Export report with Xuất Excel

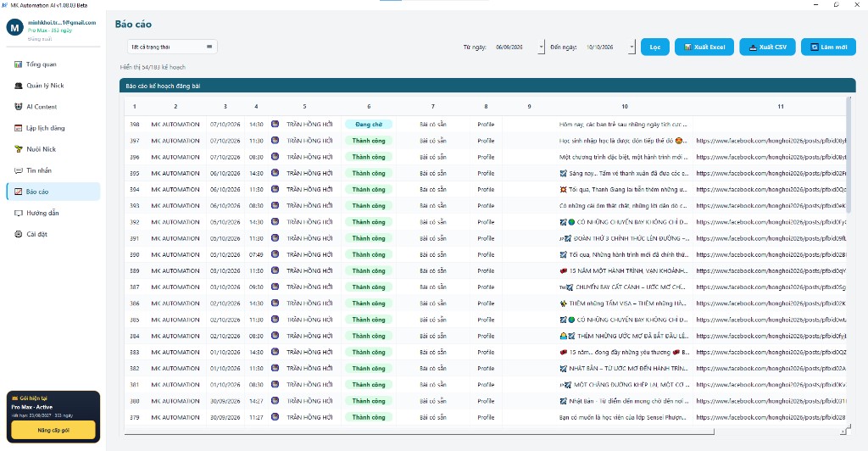(704, 47)
